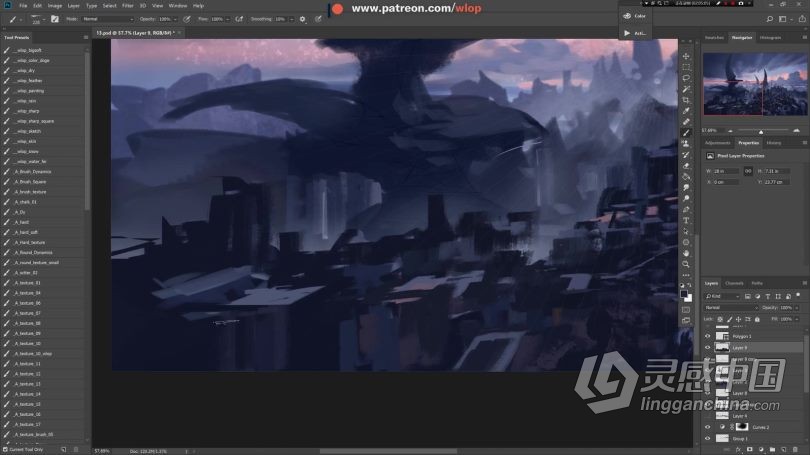Viewport: 810px width, 455px height.
Task: Switch to the Channels tab
Action: (734, 284)
